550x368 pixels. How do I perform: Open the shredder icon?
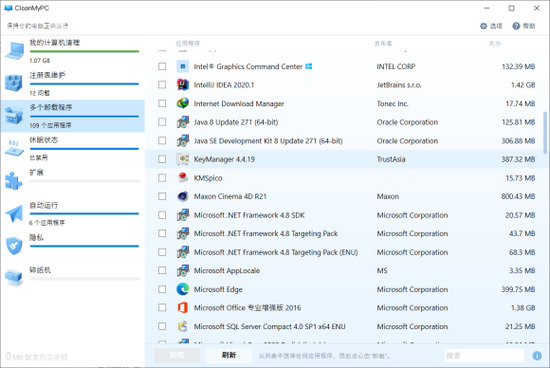(x=14, y=277)
